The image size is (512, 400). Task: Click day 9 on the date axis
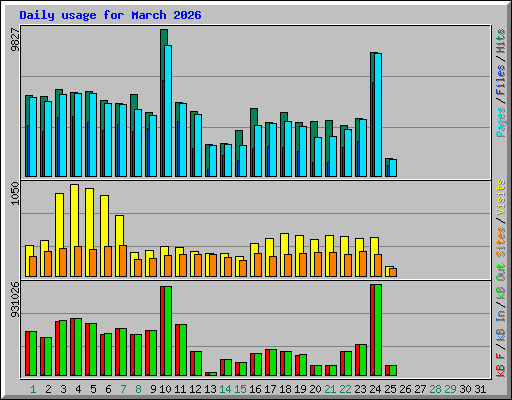point(153,389)
